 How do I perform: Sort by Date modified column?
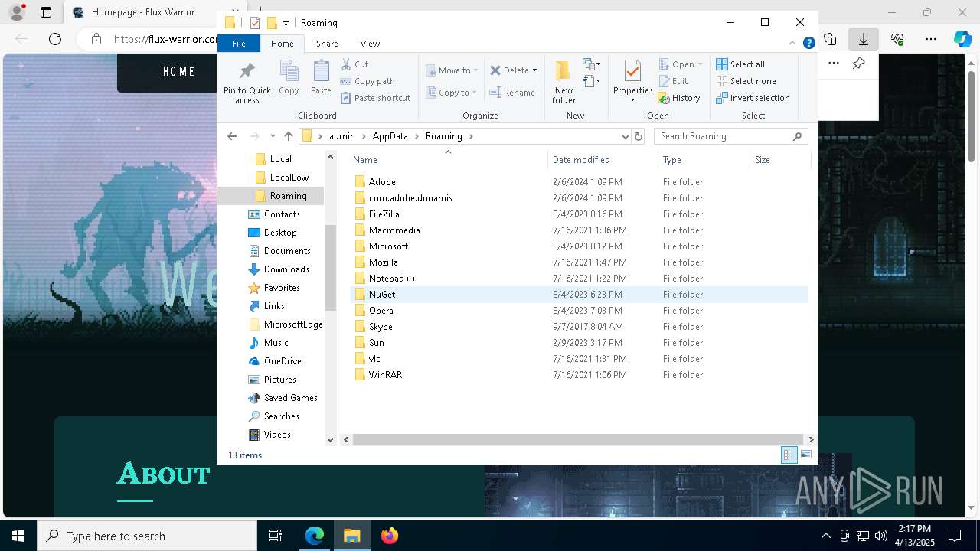pyautogui.click(x=603, y=160)
